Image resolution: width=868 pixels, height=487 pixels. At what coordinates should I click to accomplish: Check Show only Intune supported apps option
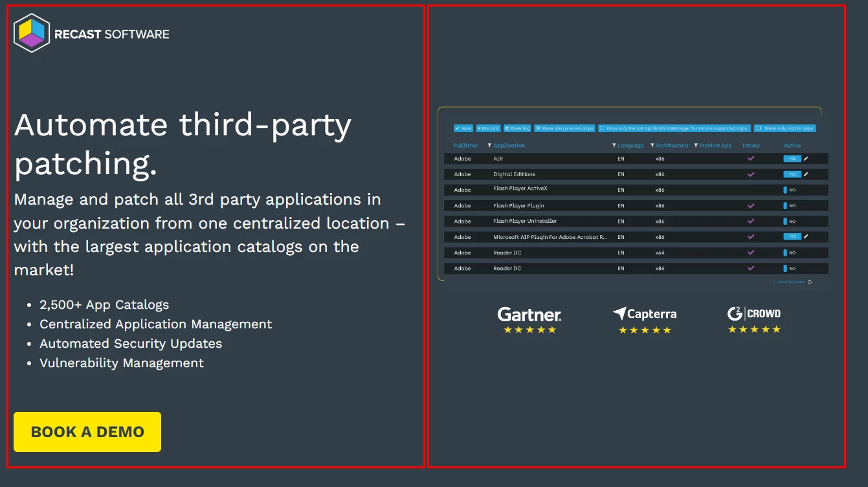click(x=674, y=128)
